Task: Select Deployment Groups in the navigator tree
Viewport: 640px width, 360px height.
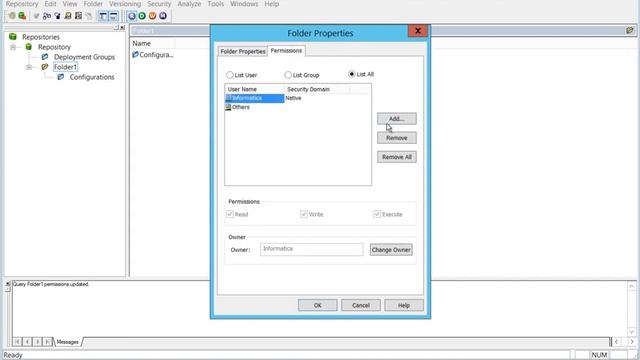Action: [84, 57]
